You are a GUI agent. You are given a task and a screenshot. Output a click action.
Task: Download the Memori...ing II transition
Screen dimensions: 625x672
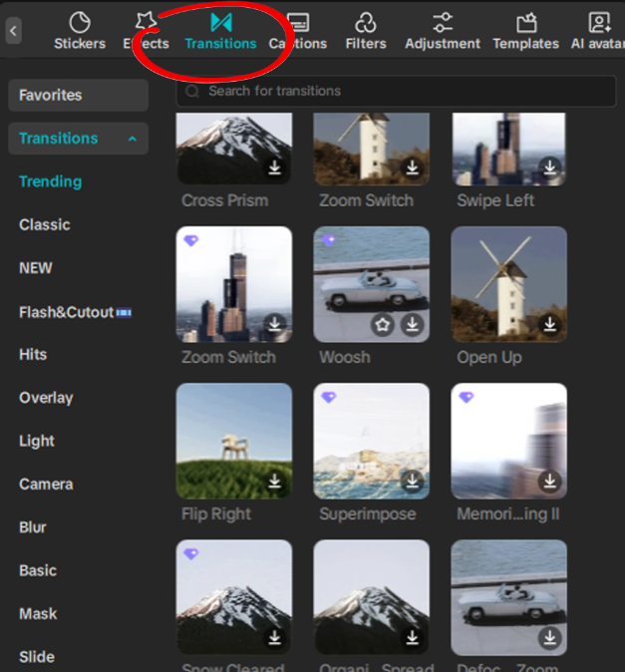coord(549,482)
